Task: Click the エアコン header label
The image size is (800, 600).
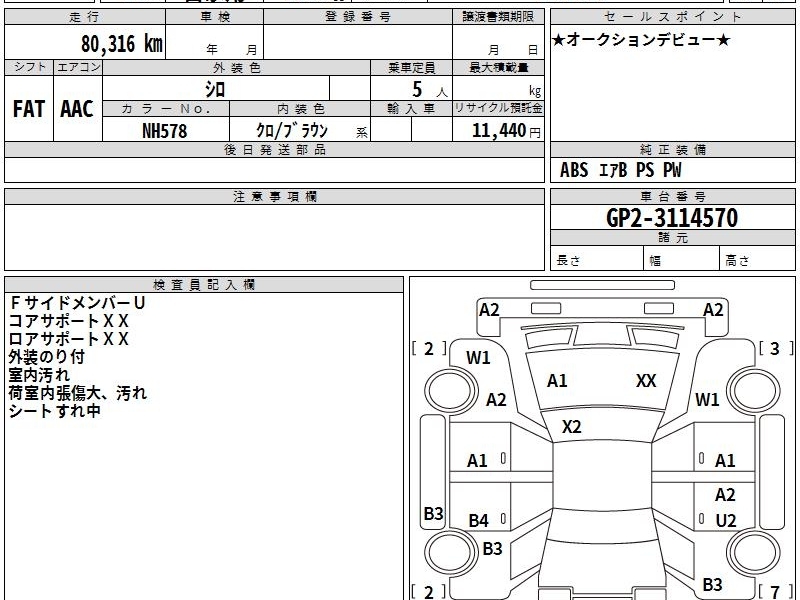Action: tap(78, 67)
